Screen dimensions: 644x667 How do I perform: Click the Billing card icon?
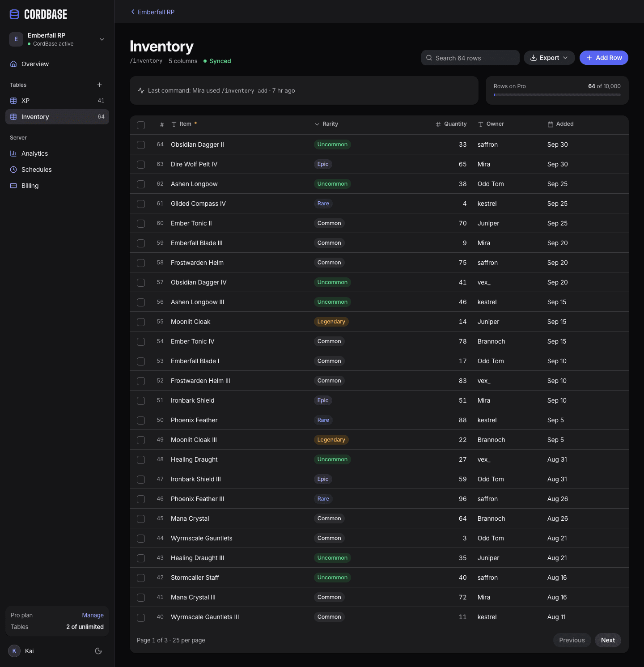[x=13, y=186]
